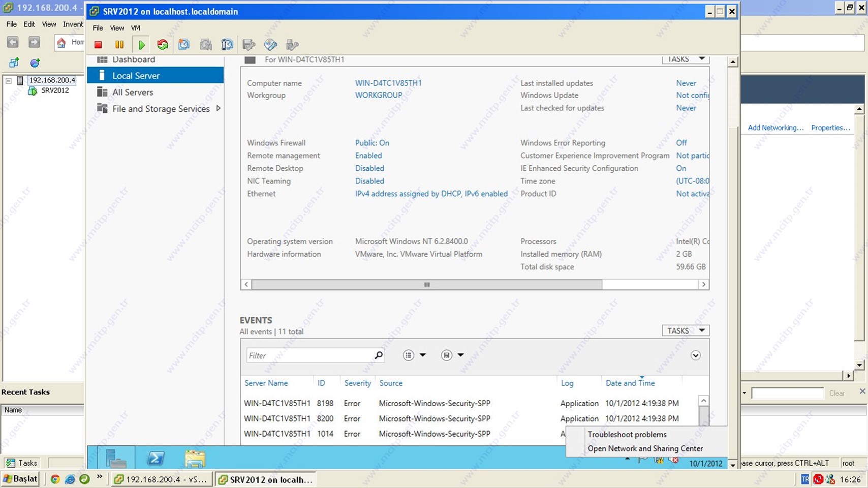Click the properties horizontal scrollbar thumb
Viewport: 868px width, 488px height.
(427, 285)
